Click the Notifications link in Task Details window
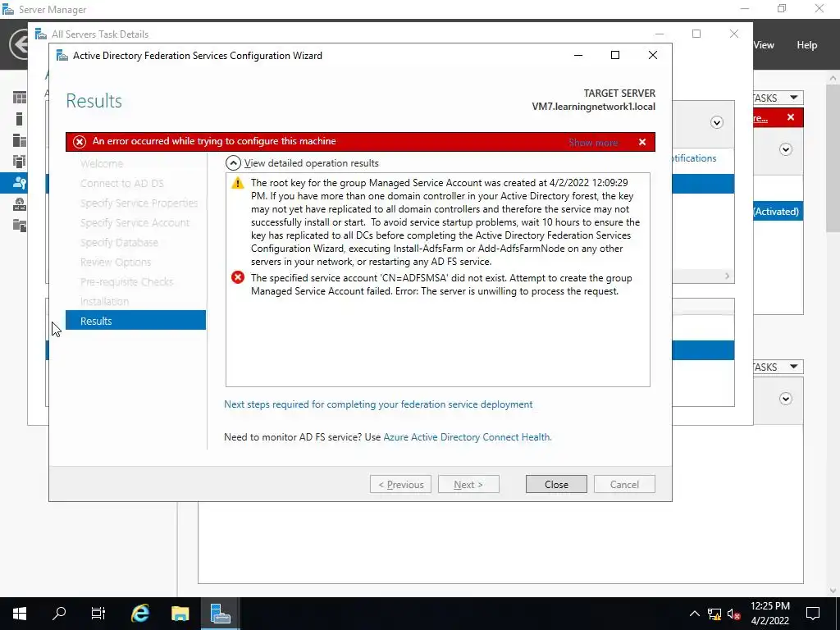 (694, 158)
